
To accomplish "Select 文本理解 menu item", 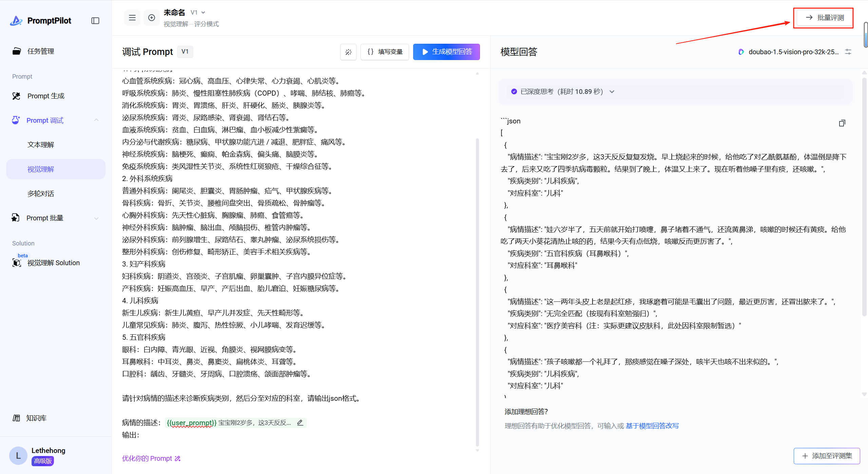I will click(41, 145).
